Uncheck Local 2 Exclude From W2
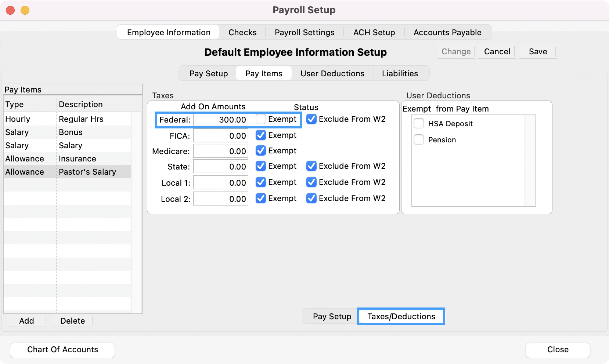609x364 pixels. [x=311, y=199]
